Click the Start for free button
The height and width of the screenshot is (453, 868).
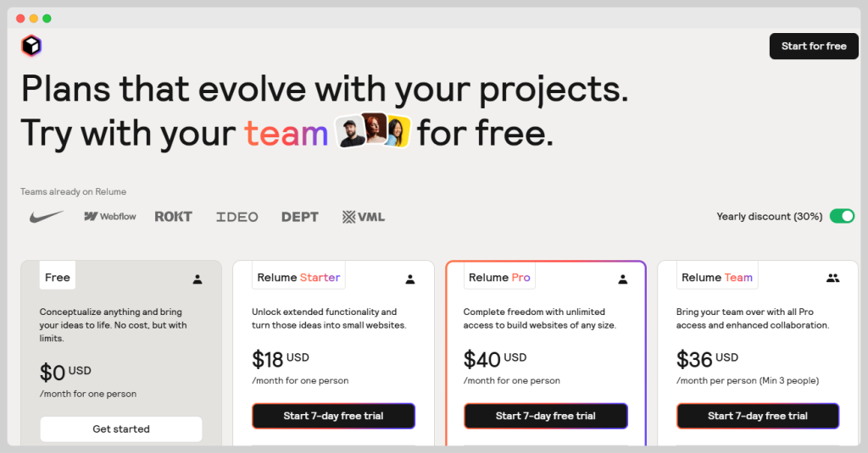coord(814,46)
